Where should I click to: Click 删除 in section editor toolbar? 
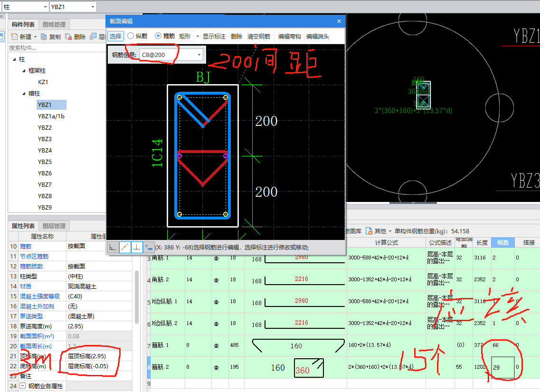(x=236, y=36)
